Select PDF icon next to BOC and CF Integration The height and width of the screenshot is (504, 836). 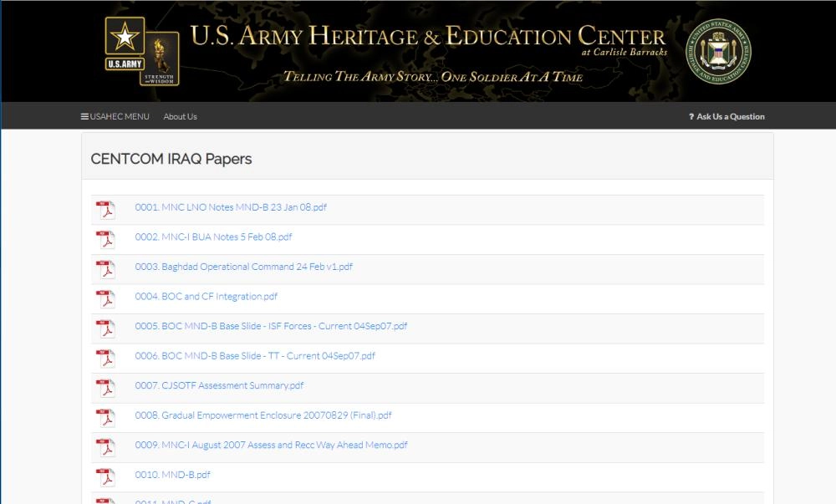point(105,298)
